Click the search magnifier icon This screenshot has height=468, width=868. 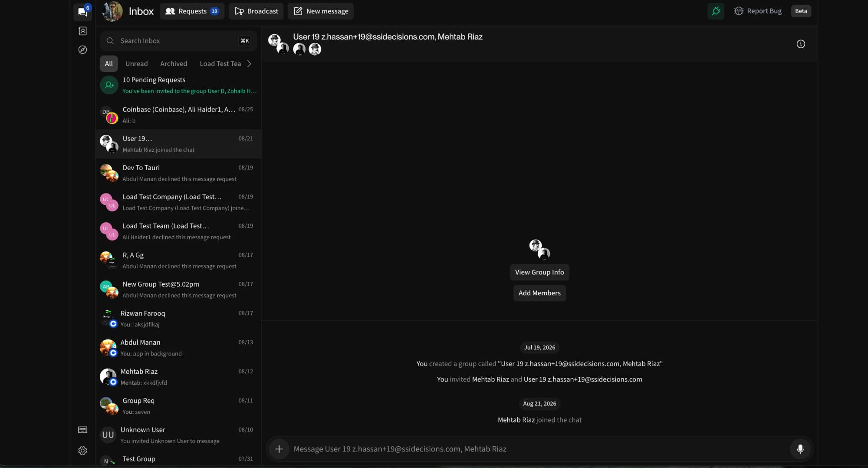tap(110, 41)
